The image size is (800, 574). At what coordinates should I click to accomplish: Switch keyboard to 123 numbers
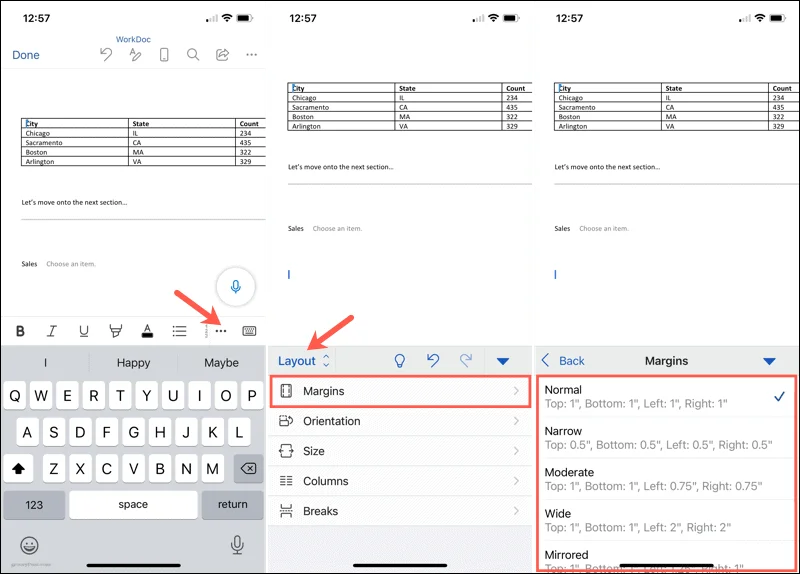click(x=34, y=505)
